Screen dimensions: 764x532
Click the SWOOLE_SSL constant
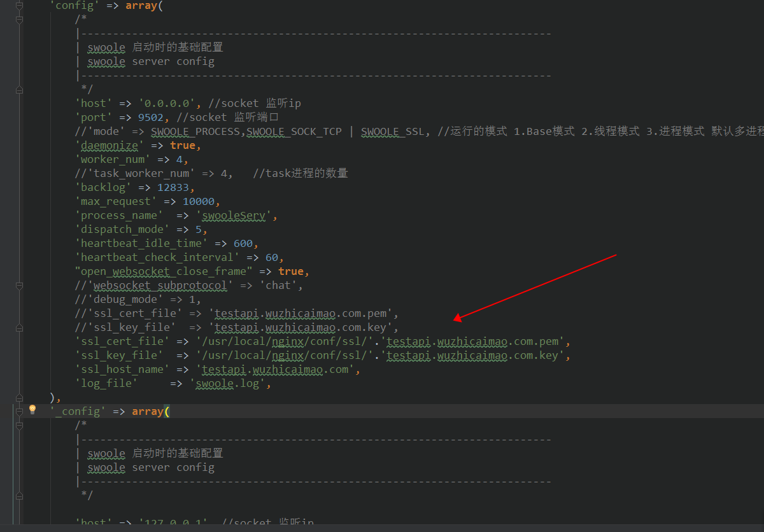coord(392,131)
